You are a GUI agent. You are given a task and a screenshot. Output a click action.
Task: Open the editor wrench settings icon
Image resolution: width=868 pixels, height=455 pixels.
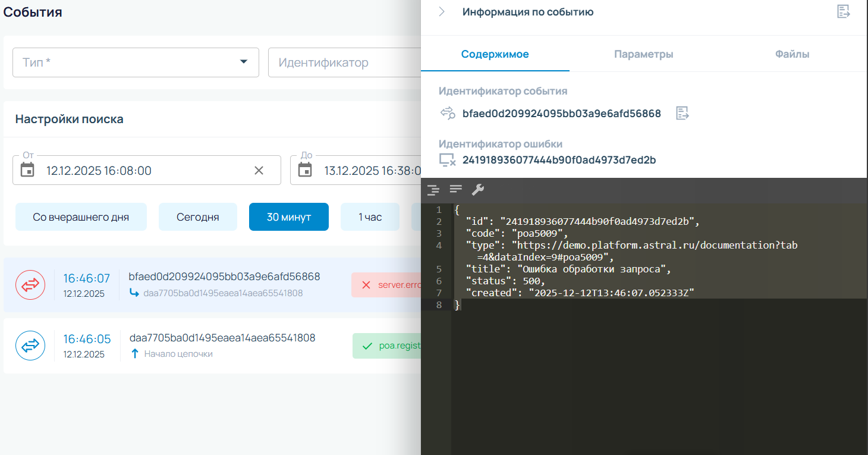478,190
